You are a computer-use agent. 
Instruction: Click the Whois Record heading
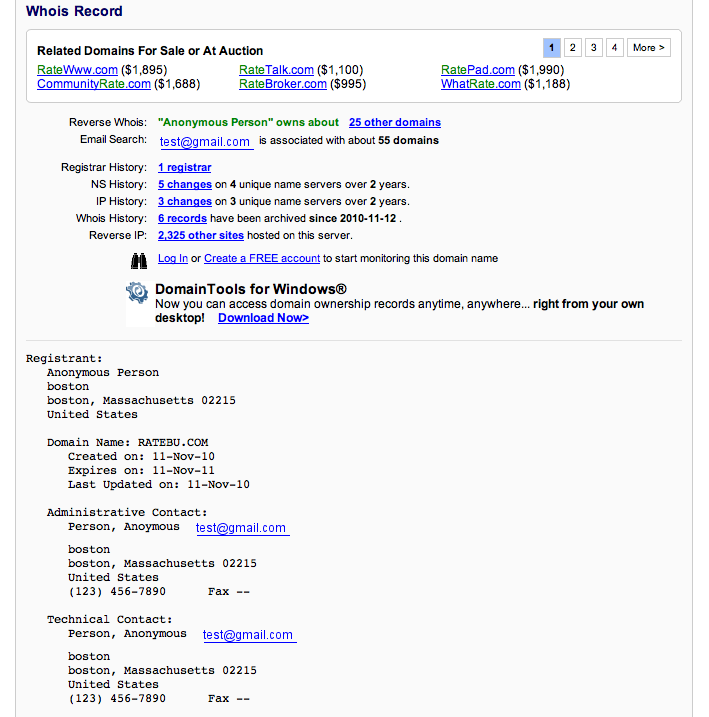pyautogui.click(x=74, y=11)
